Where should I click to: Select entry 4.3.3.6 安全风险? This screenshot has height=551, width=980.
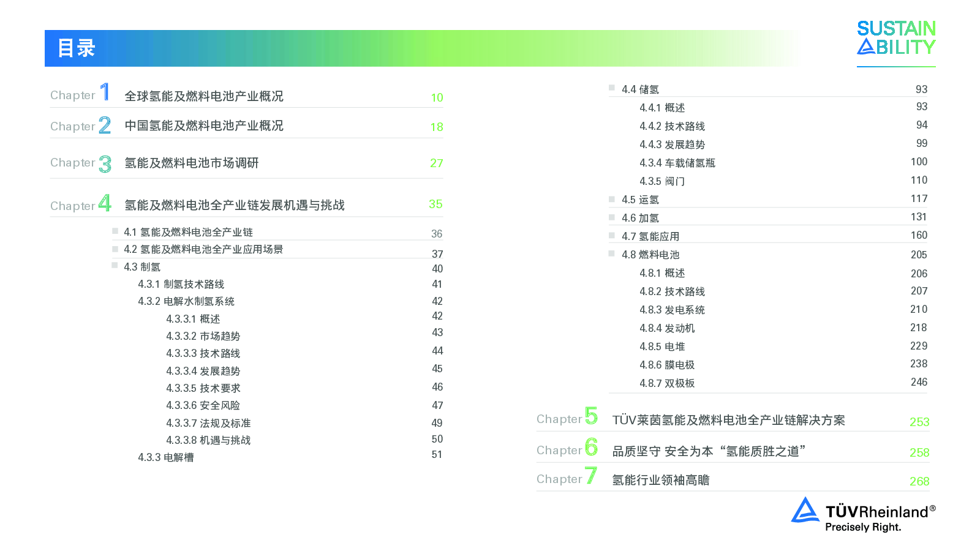coord(203,405)
